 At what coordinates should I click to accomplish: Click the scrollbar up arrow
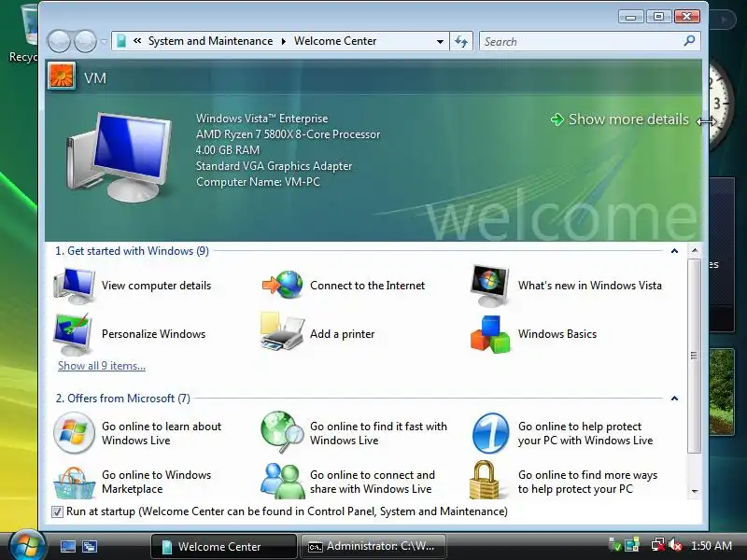695,250
